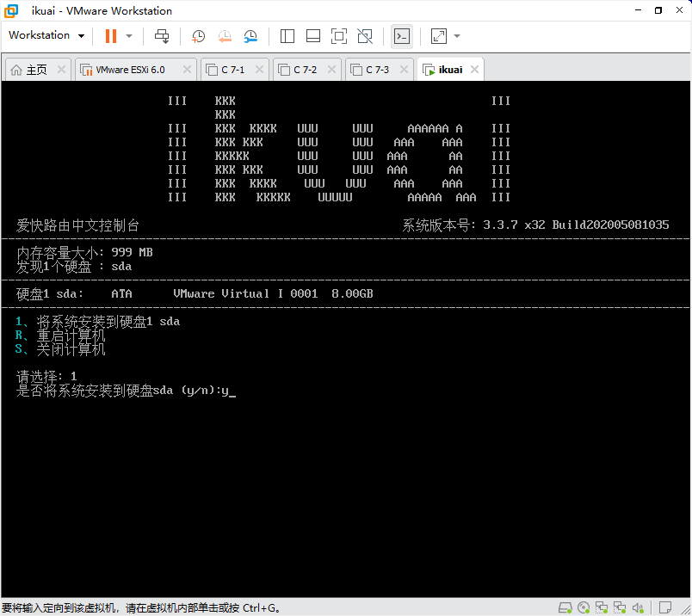Click the console view icon
This screenshot has height=616, width=692.
click(x=401, y=35)
